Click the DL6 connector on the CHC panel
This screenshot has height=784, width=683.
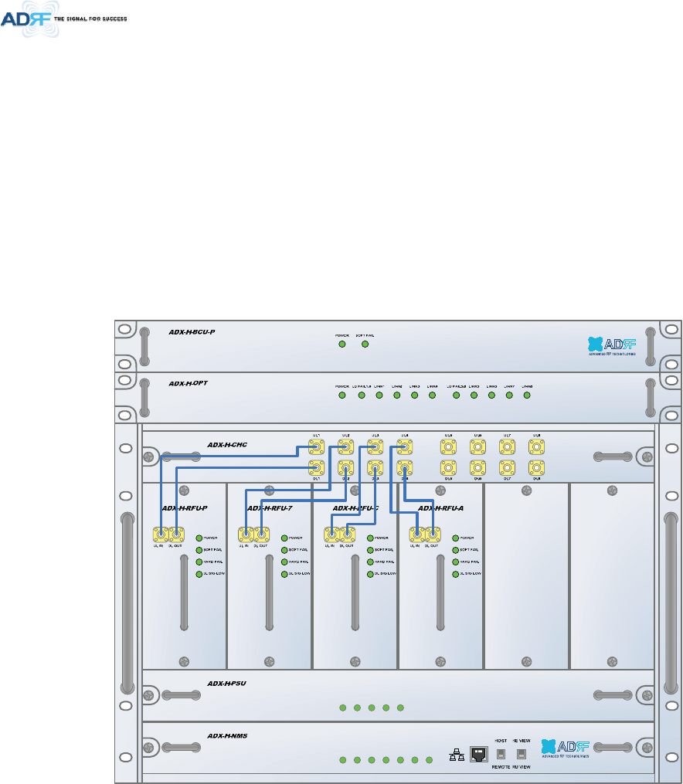pyautogui.click(x=478, y=468)
